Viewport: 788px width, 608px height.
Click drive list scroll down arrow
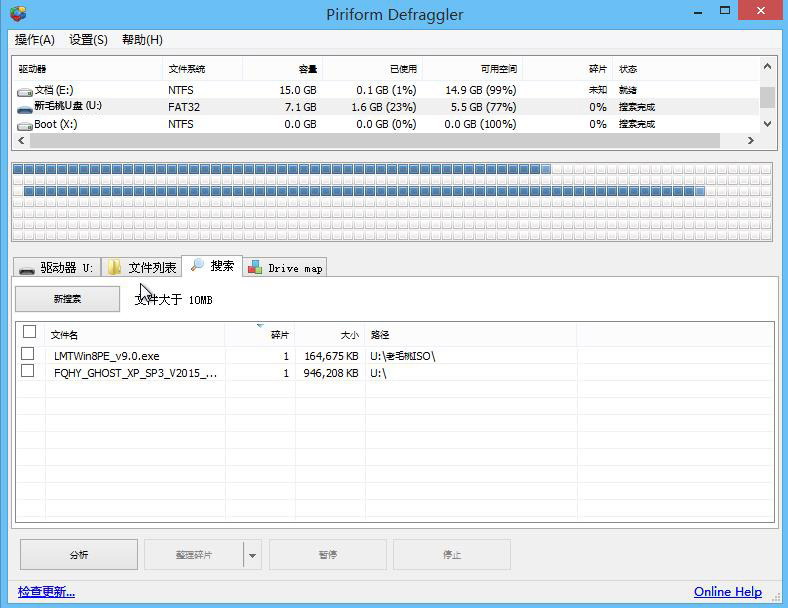coord(767,124)
